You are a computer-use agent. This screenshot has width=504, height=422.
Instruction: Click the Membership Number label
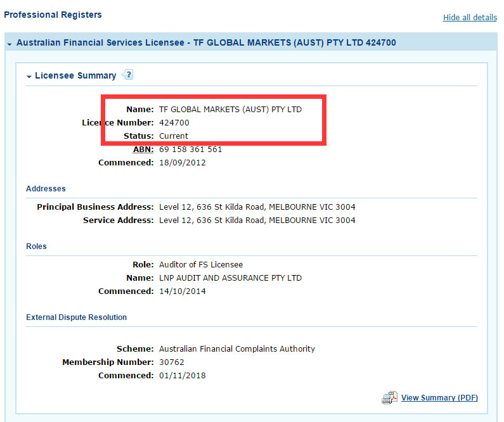tap(108, 362)
